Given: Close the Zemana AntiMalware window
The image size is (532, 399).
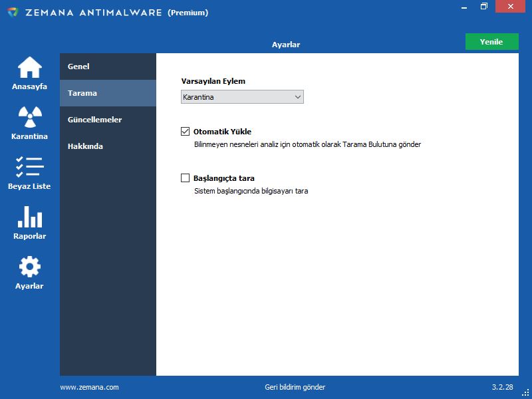Looking at the screenshot, I should 510,7.
